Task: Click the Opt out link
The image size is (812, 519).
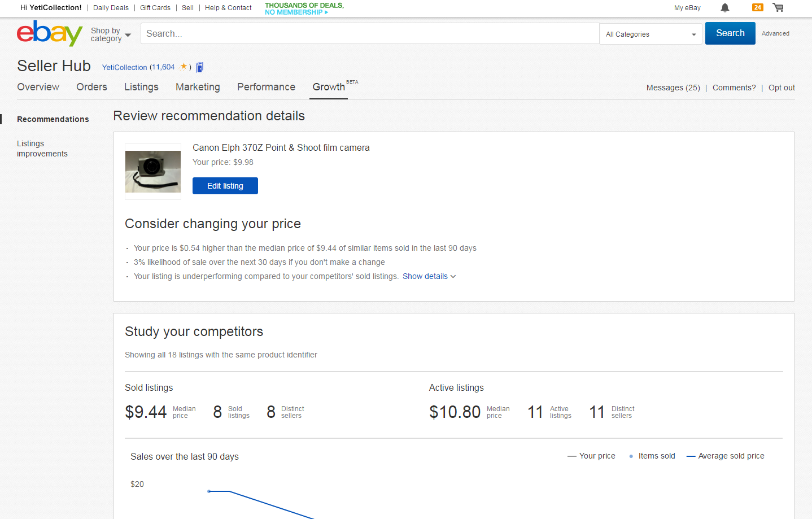Action: coord(782,88)
